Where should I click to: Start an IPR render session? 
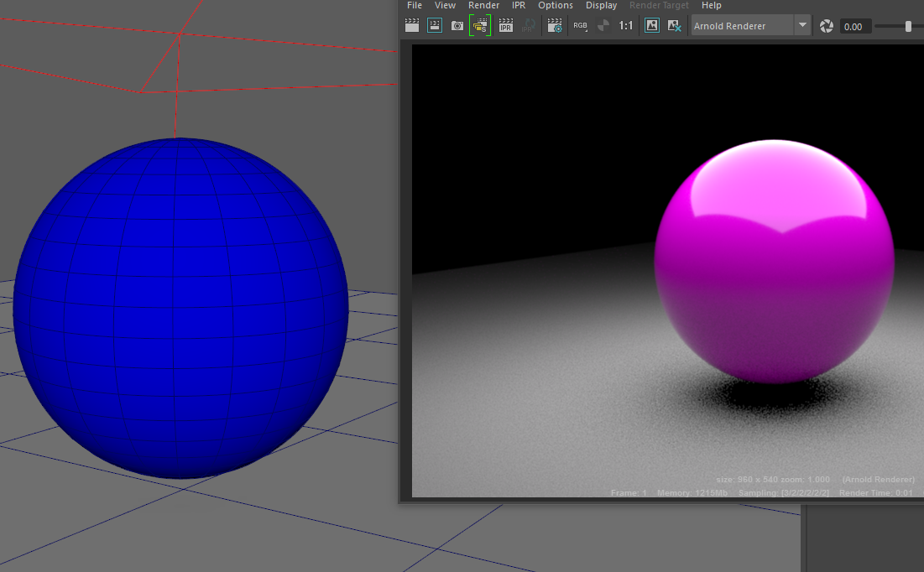(506, 25)
